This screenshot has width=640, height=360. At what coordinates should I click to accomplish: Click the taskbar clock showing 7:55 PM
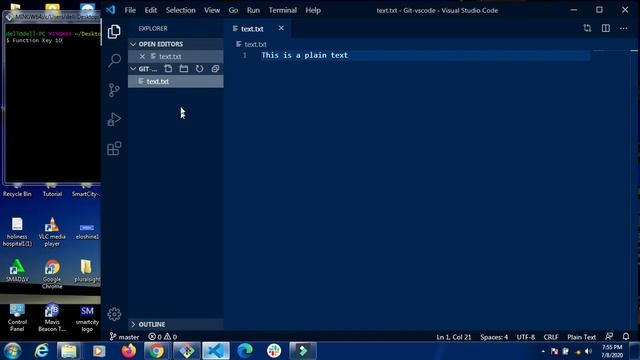click(612, 351)
